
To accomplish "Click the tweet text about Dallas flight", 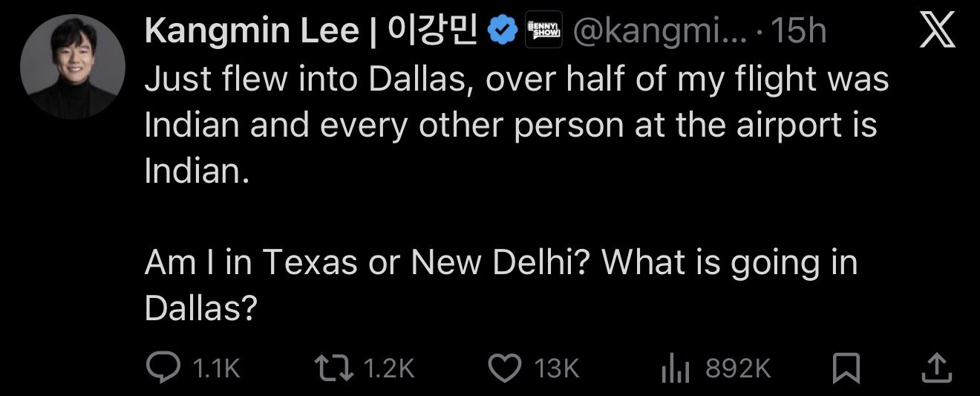I will coord(516,126).
